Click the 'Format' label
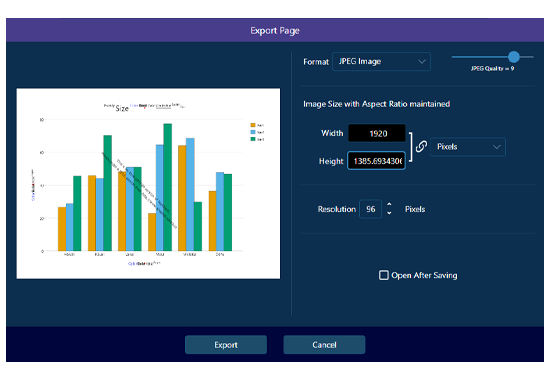The image size is (550, 380). [316, 62]
